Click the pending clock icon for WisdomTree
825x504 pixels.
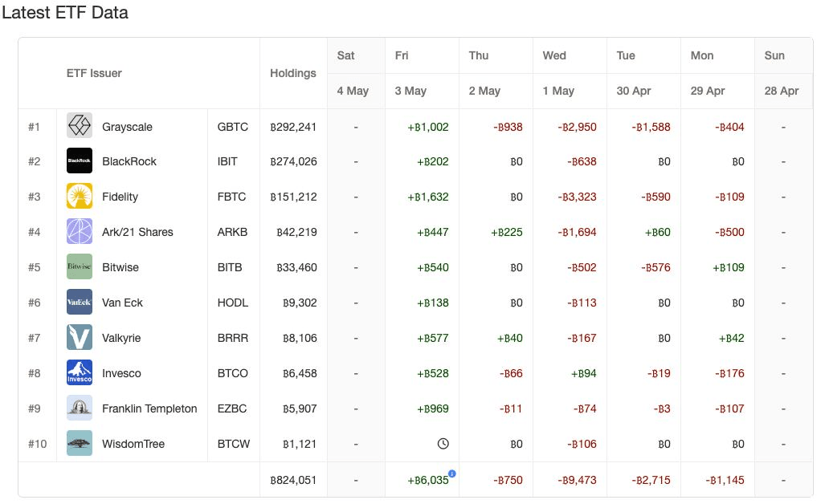click(x=443, y=444)
